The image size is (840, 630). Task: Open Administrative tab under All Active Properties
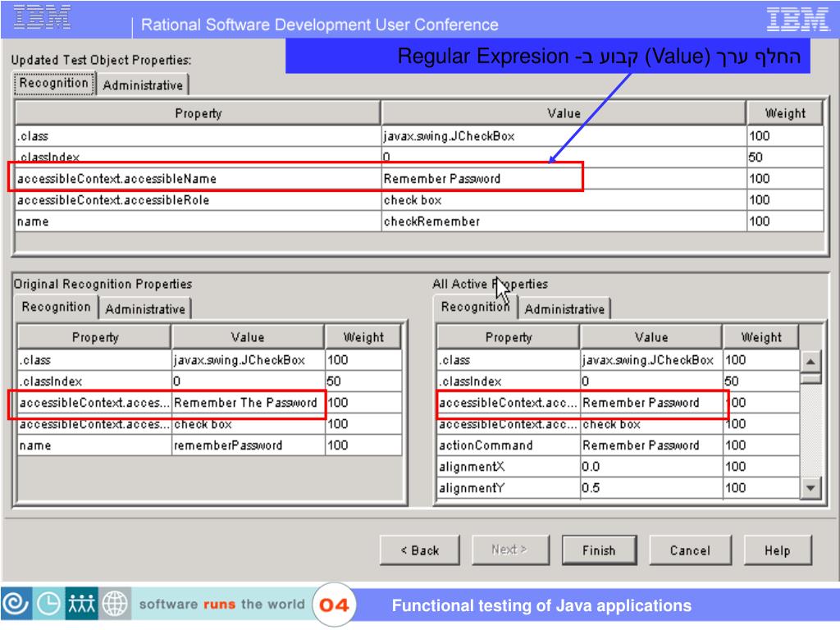pos(564,309)
